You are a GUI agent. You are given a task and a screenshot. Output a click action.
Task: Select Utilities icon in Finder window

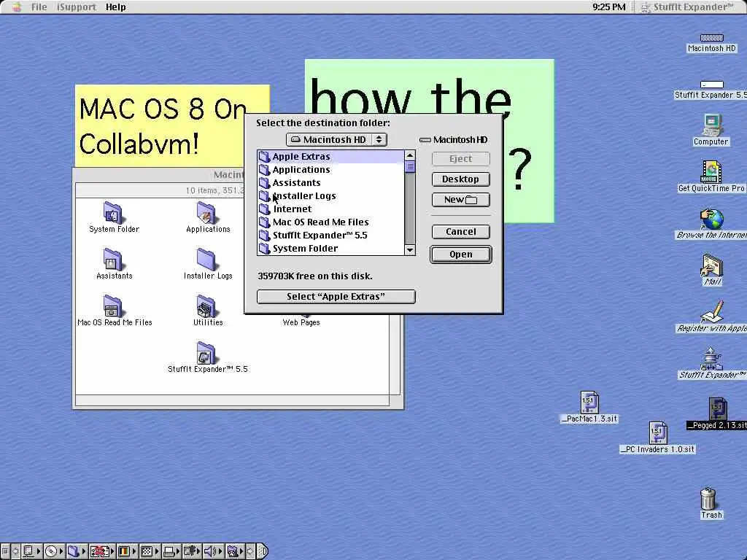206,306
